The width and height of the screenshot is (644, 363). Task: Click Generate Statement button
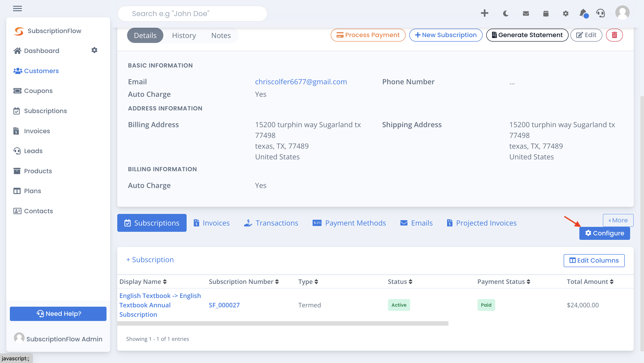click(x=527, y=35)
